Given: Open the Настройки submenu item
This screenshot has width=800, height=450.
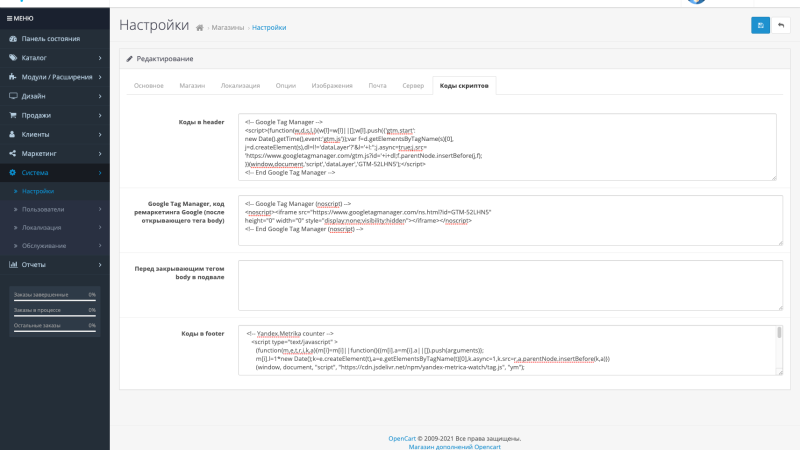Looking at the screenshot, I should [38, 191].
